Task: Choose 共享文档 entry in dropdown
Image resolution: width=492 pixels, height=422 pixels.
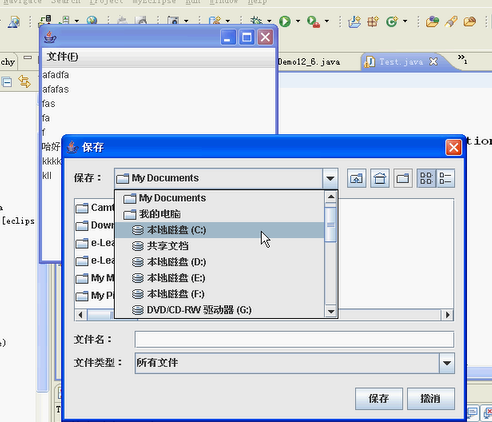Action: point(219,246)
